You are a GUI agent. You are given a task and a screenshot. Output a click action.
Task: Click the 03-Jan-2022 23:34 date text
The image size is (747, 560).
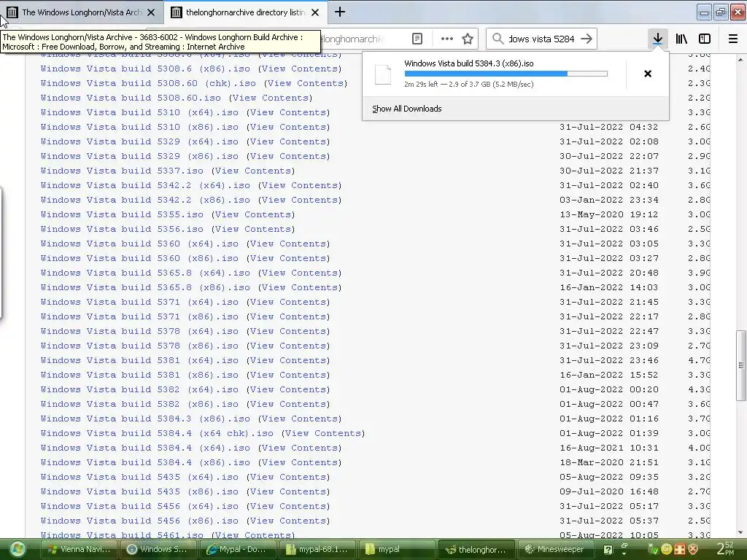pos(609,200)
